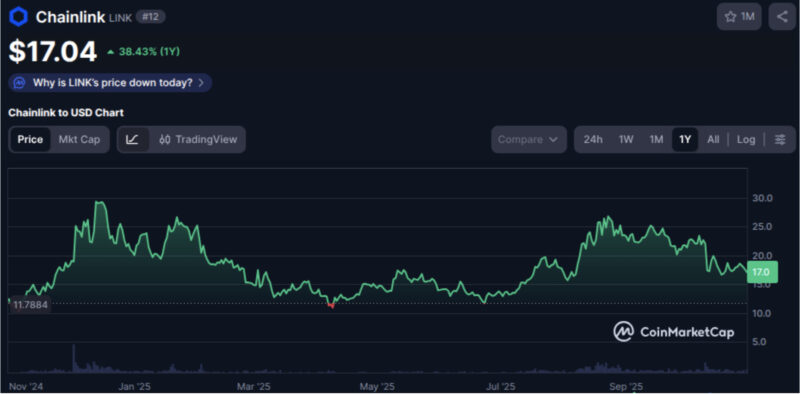Open 'Why is LINK's price down today?'
Image resolution: width=800 pixels, height=394 pixels.
(110, 83)
